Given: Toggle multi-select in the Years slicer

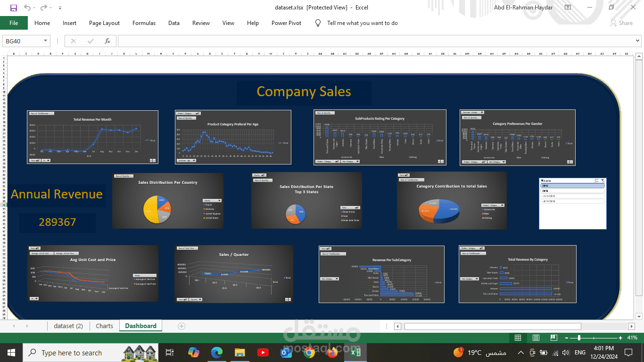Looking at the screenshot, I should (x=596, y=181).
